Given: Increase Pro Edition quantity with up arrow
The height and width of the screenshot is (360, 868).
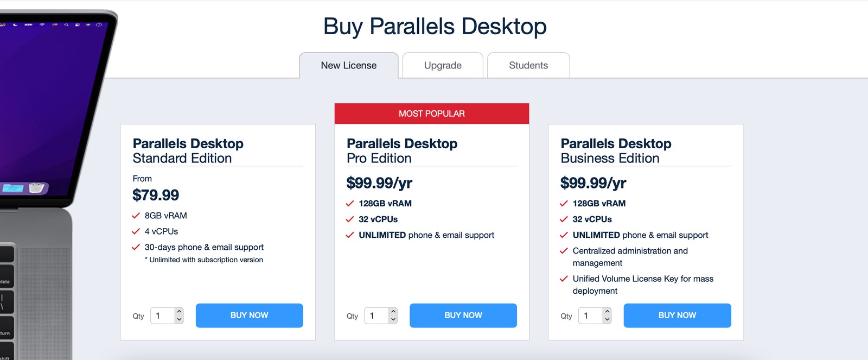Looking at the screenshot, I should tap(393, 312).
